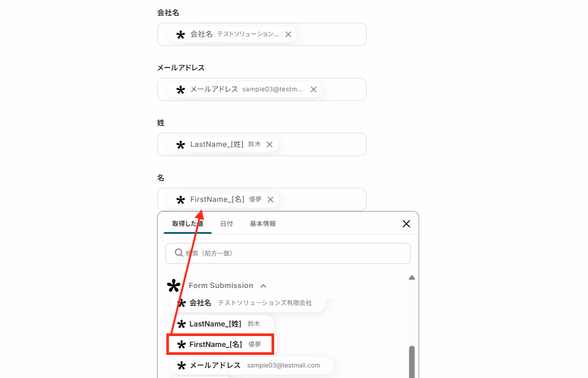Image resolution: width=588 pixels, height=378 pixels.
Task: Switch to the 基本情報 tab
Action: pos(263,224)
